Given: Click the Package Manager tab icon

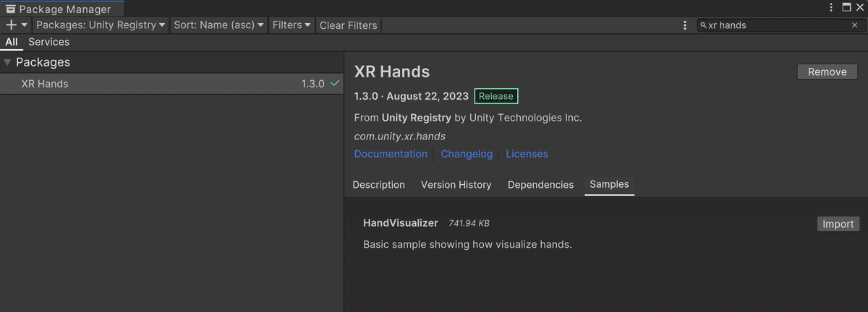Looking at the screenshot, I should point(11,9).
